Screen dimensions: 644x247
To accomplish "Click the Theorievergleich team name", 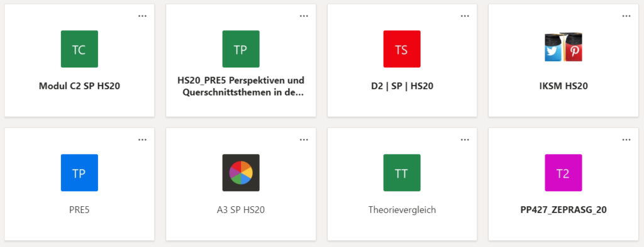I will point(402,210).
